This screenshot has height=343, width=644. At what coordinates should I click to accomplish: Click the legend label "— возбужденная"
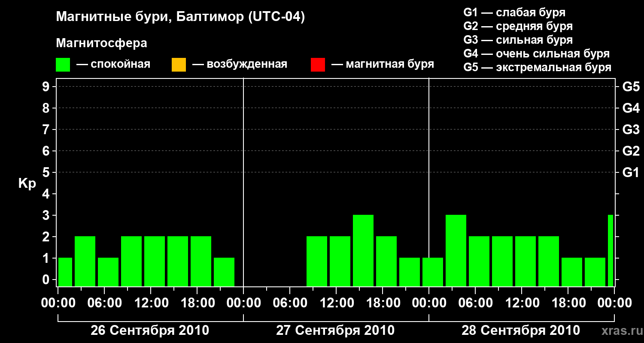pos(240,64)
